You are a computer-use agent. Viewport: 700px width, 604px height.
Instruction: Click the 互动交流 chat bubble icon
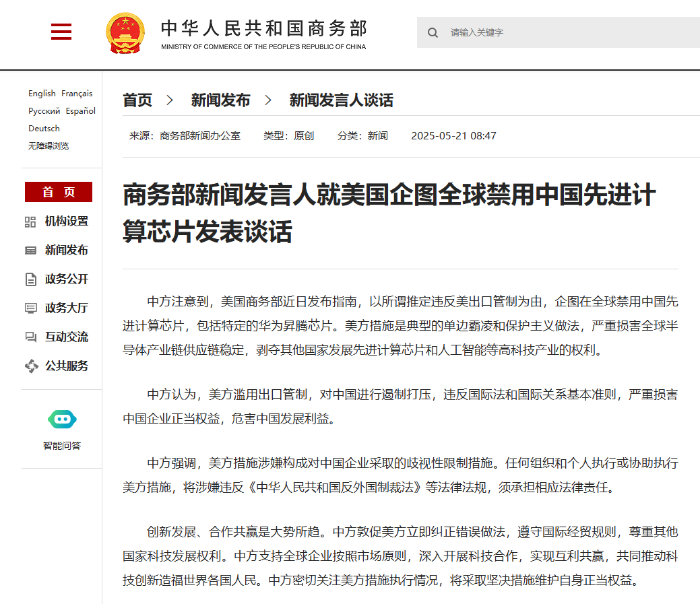pyautogui.click(x=30, y=337)
